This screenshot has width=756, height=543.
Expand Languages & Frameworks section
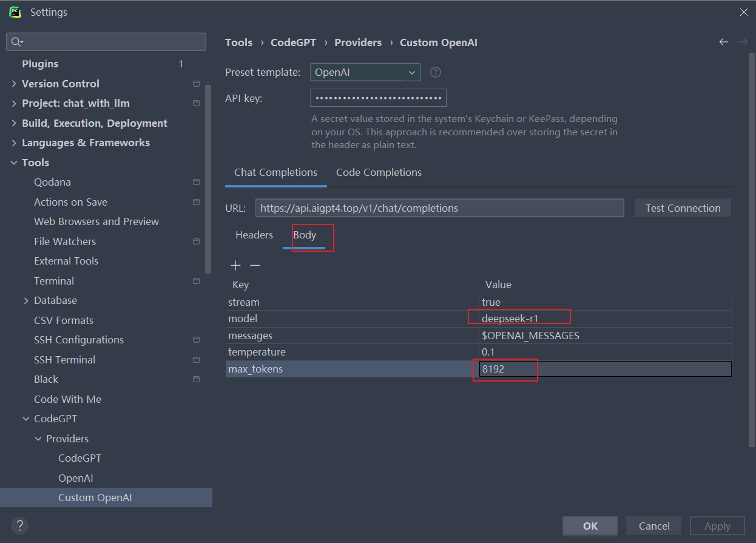14,143
